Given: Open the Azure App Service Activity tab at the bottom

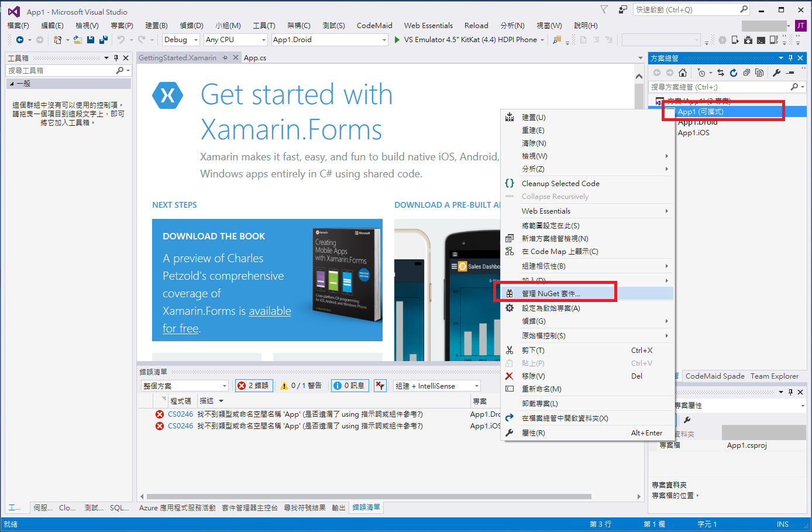Looking at the screenshot, I should (177, 508).
